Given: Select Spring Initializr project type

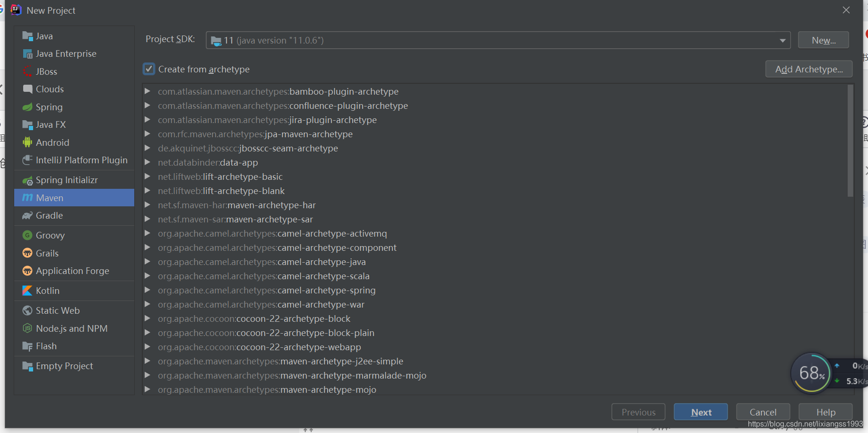Looking at the screenshot, I should click(x=74, y=180).
